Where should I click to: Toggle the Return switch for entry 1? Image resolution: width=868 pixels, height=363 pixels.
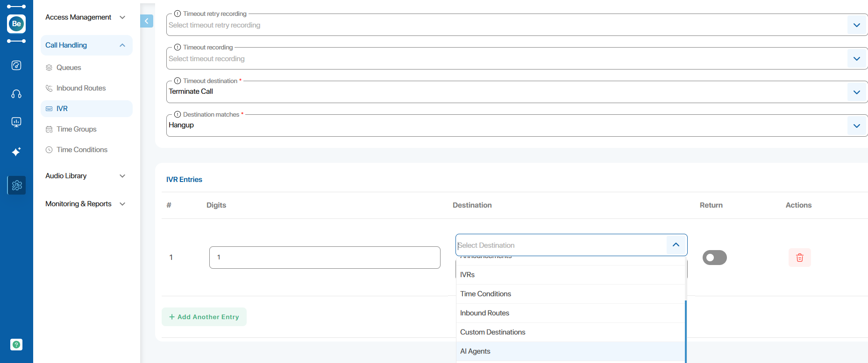click(x=714, y=258)
